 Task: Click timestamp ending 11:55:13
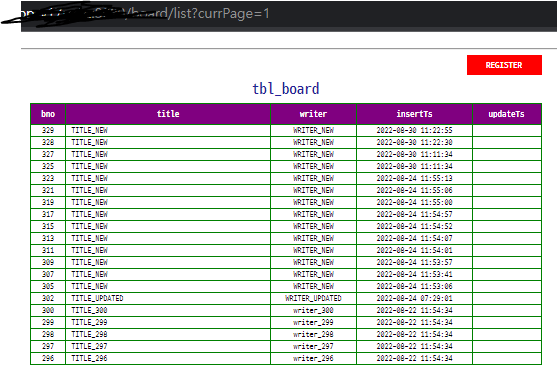click(x=415, y=178)
